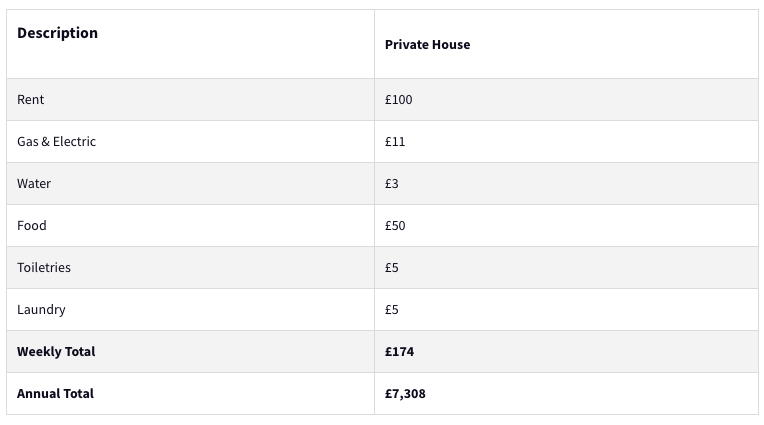This screenshot has width=764, height=425.
Task: Click the £5 value beside Laundry
Action: tap(392, 310)
